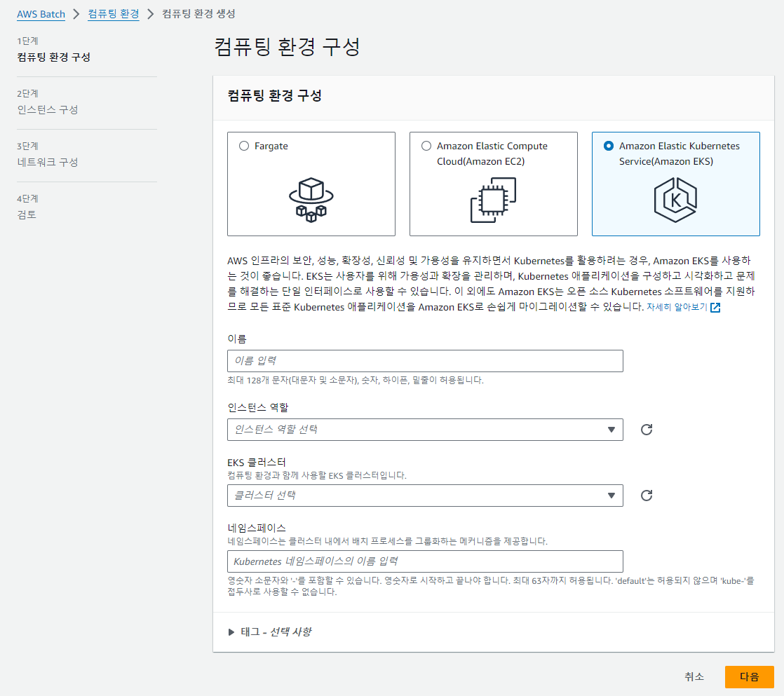The width and height of the screenshot is (784, 696).
Task: Click external link icon beside 자세히 알아보기
Action: 715,307
